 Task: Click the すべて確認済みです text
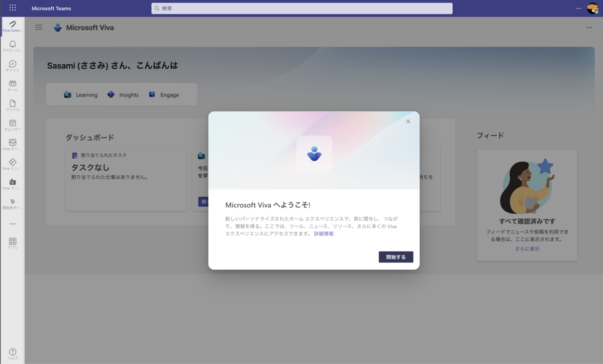(x=527, y=221)
